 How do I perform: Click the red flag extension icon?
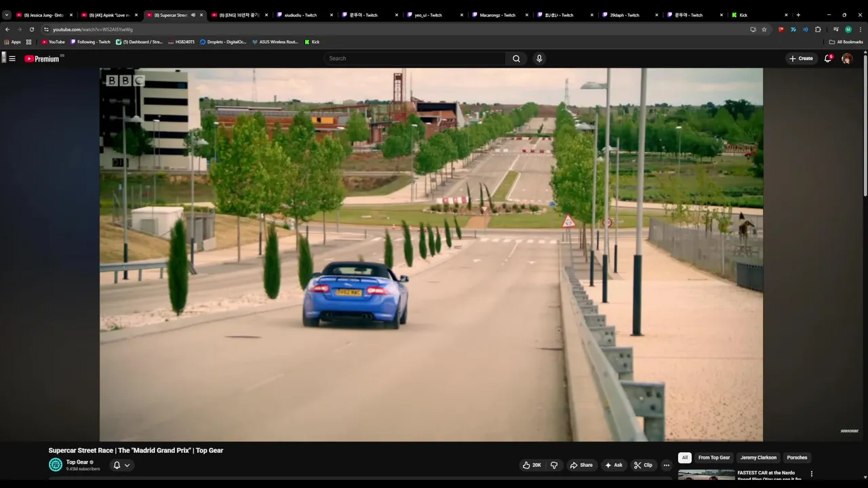point(781,29)
